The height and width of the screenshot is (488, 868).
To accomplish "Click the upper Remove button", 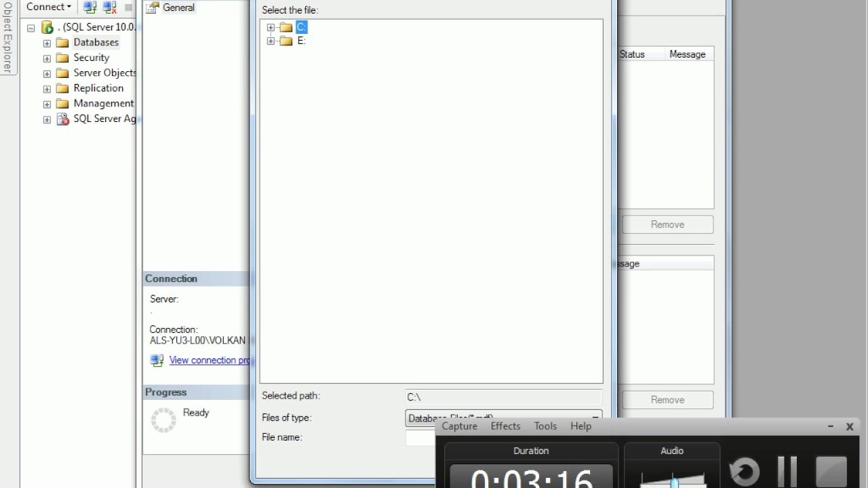I will [668, 224].
